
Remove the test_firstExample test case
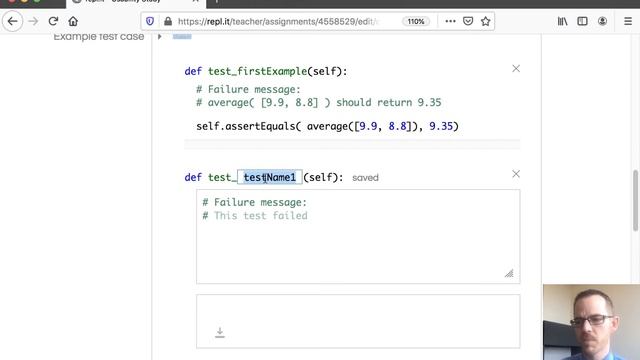point(516,69)
